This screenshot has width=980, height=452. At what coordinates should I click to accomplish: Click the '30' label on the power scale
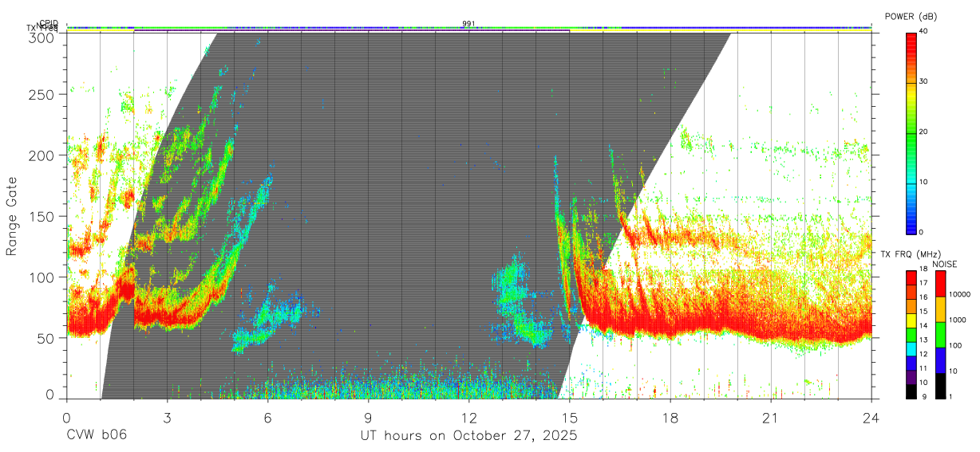(923, 82)
